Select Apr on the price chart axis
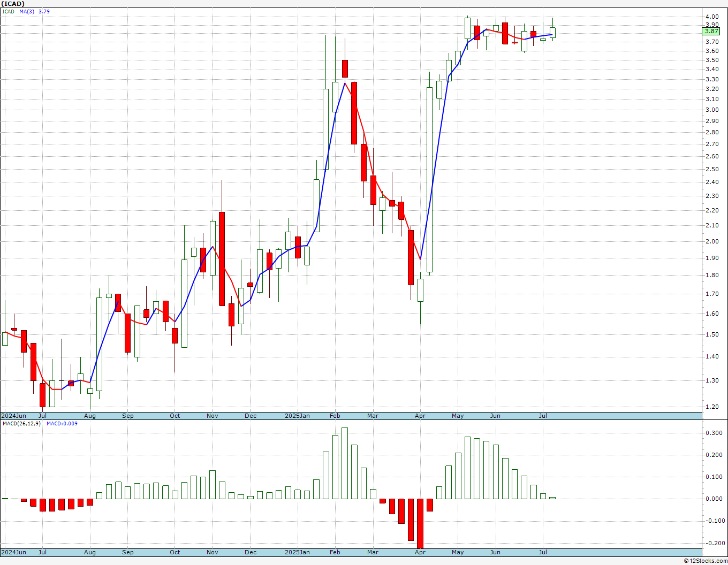Screen dimensions: 728x565 coord(420,416)
